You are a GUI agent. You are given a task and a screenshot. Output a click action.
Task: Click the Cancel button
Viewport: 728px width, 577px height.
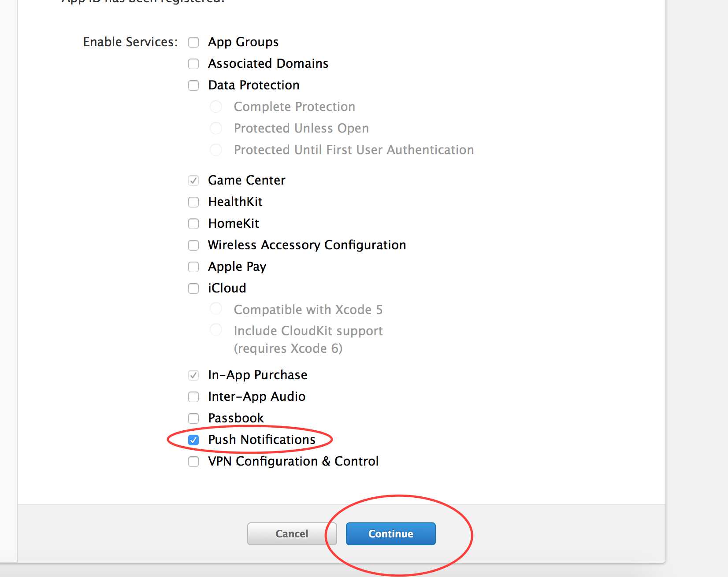[292, 534]
